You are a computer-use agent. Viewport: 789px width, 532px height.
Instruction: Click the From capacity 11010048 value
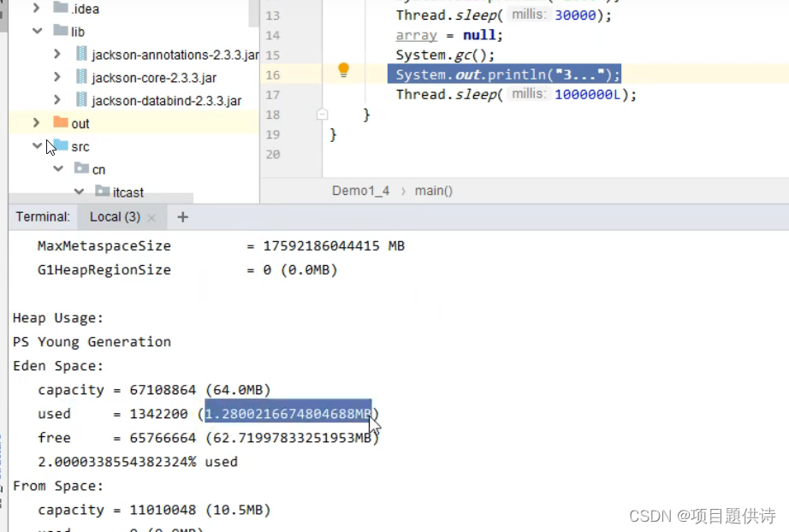163,510
